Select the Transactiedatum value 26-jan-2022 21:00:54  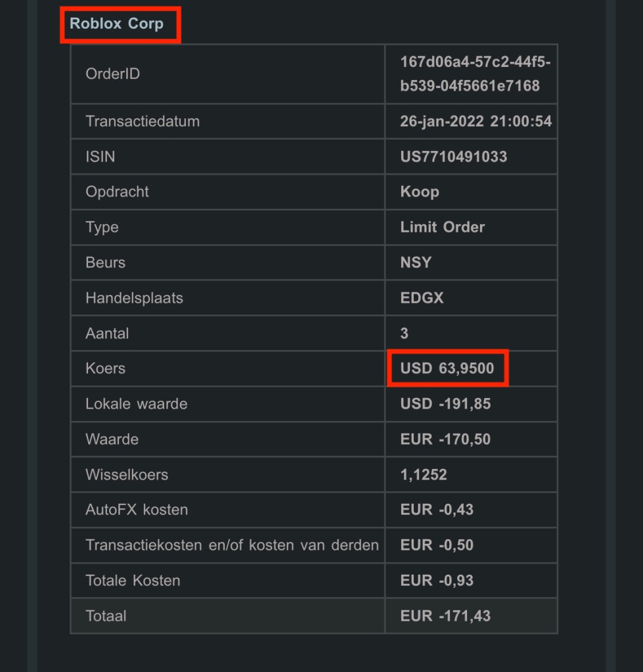pyautogui.click(x=476, y=122)
